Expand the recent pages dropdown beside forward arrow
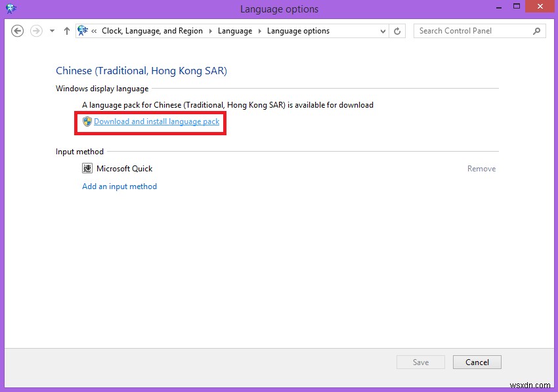Screen dimensions: 558x392 tap(51, 31)
